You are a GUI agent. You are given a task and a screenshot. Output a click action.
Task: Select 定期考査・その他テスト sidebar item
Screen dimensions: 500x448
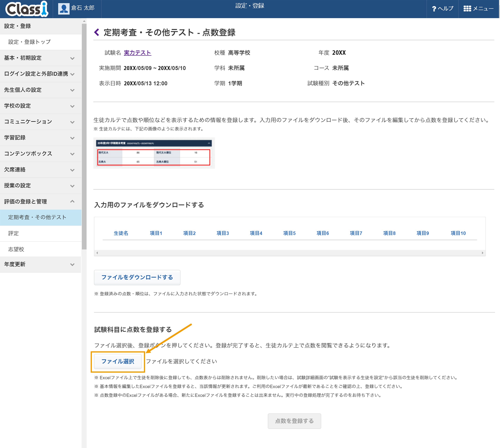coord(41,217)
